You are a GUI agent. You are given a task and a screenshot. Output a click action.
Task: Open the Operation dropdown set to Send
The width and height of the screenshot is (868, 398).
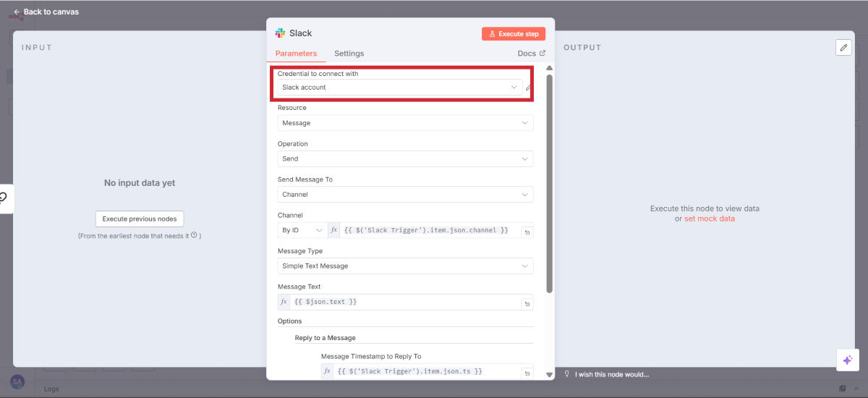(405, 158)
